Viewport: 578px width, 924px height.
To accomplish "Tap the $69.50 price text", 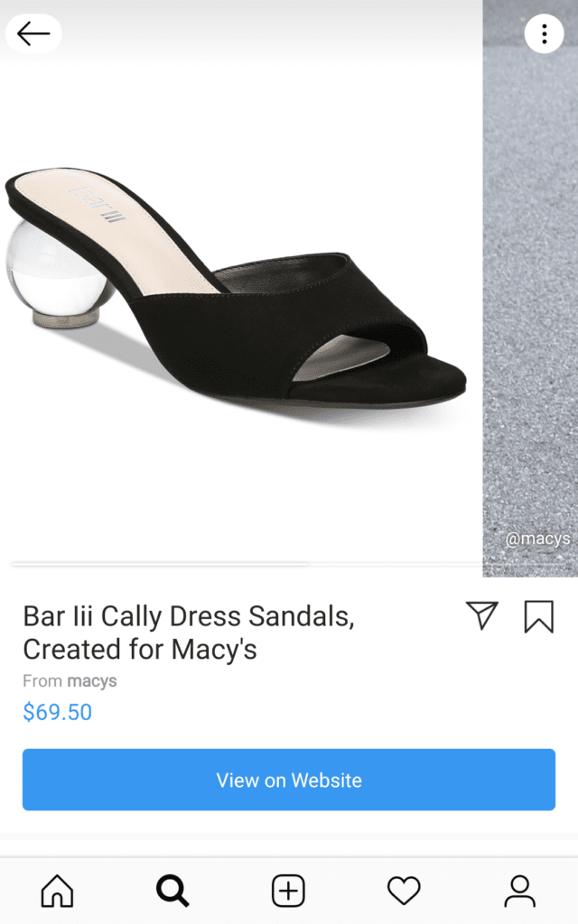I will point(57,712).
